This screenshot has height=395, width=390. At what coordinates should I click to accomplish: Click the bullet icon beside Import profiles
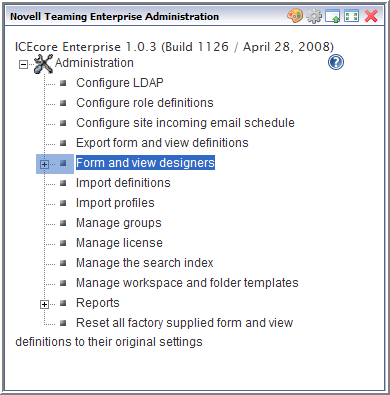tap(63, 203)
